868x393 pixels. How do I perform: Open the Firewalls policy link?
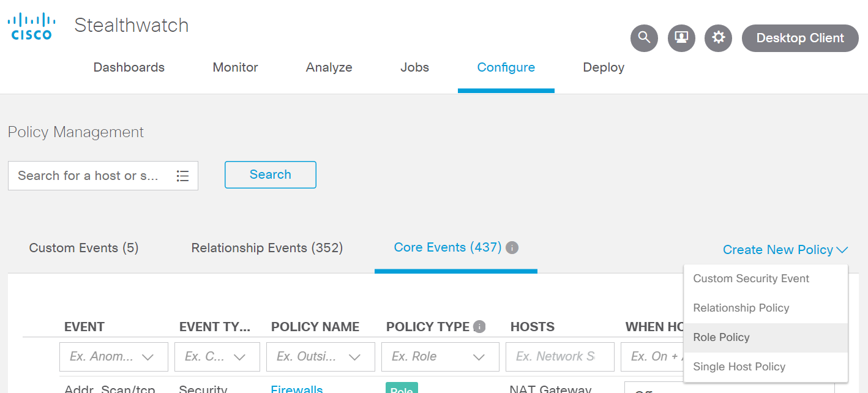[x=297, y=389]
